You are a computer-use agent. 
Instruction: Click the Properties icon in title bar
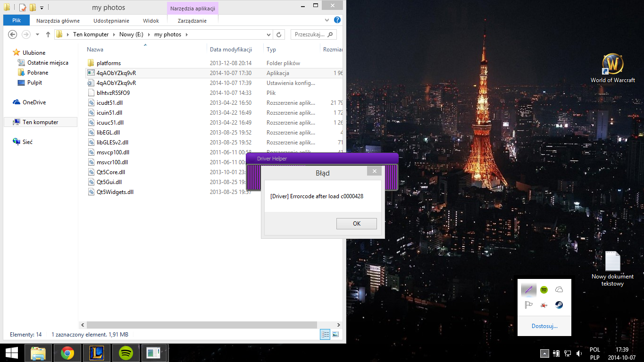click(23, 8)
